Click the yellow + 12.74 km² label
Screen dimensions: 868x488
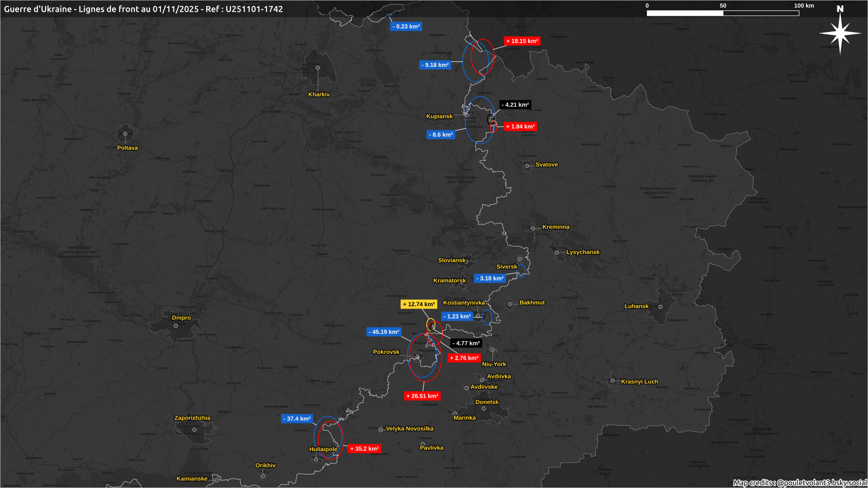[x=419, y=305]
